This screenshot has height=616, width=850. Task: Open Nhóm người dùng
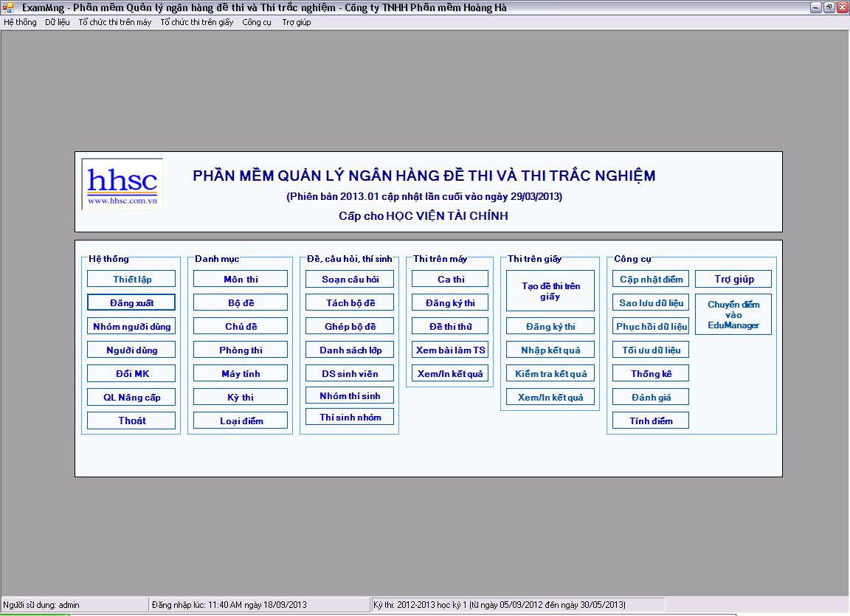pyautogui.click(x=131, y=326)
